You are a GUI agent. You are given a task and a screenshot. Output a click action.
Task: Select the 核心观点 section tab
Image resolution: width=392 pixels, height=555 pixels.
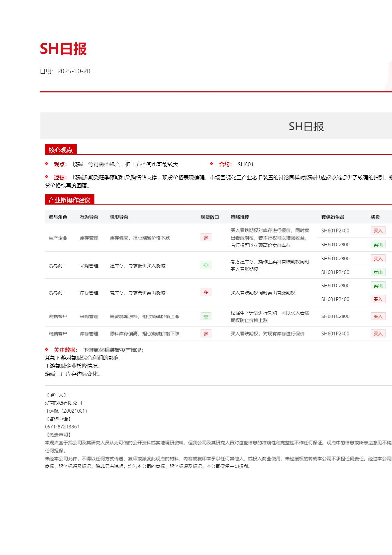click(61, 150)
